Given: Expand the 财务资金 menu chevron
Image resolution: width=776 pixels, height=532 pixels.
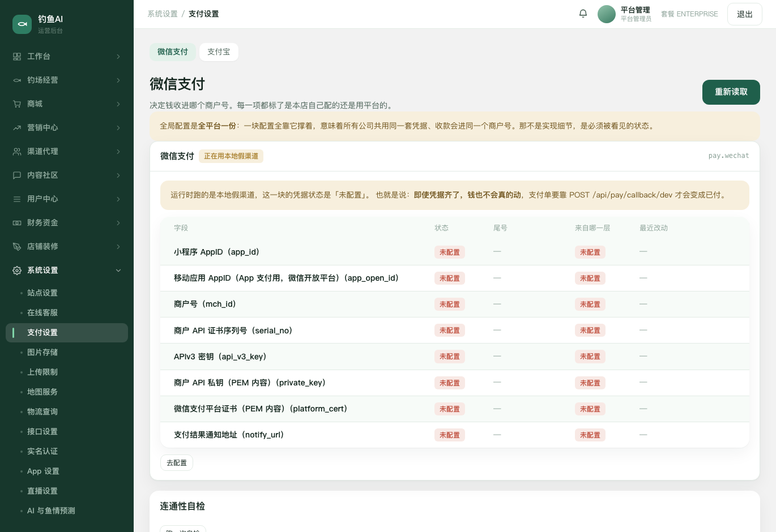Looking at the screenshot, I should pyautogui.click(x=118, y=223).
